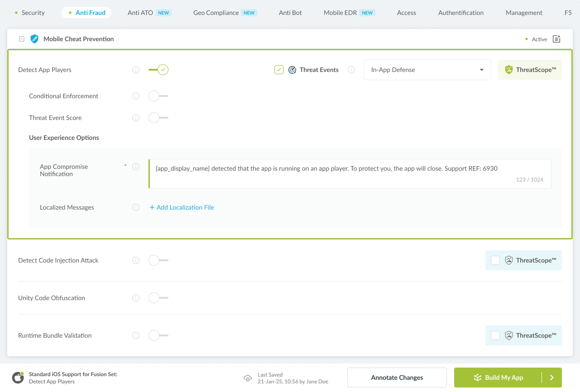Click info icon for Unity Code Obfuscation

[136, 298]
